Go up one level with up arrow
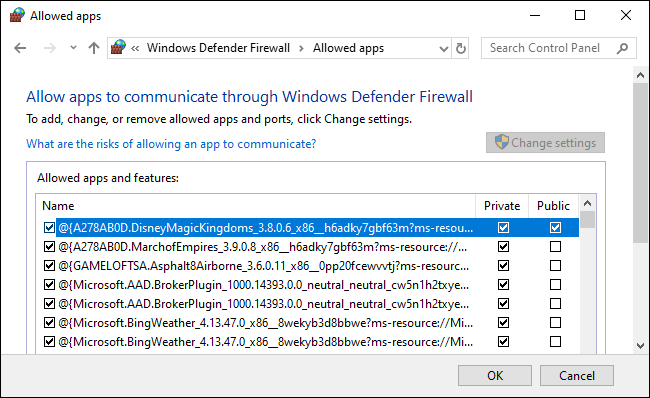 click(94, 48)
